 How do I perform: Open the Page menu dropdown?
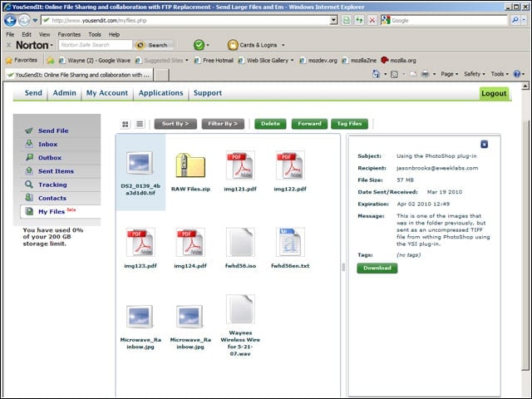click(449, 74)
